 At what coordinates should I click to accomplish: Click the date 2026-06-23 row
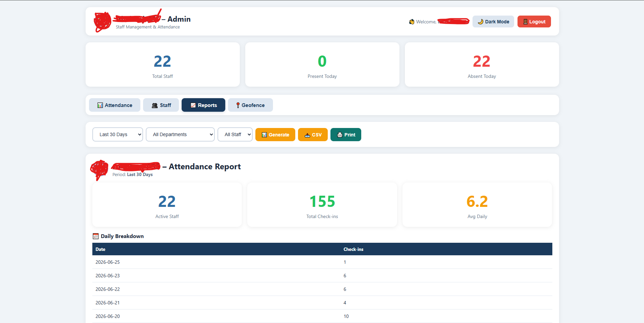[322, 276]
